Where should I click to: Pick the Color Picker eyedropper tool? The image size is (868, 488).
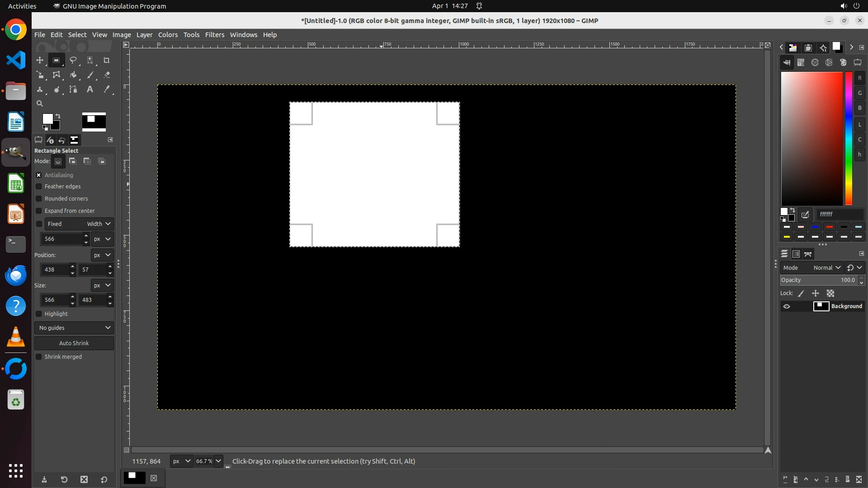pyautogui.click(x=107, y=89)
